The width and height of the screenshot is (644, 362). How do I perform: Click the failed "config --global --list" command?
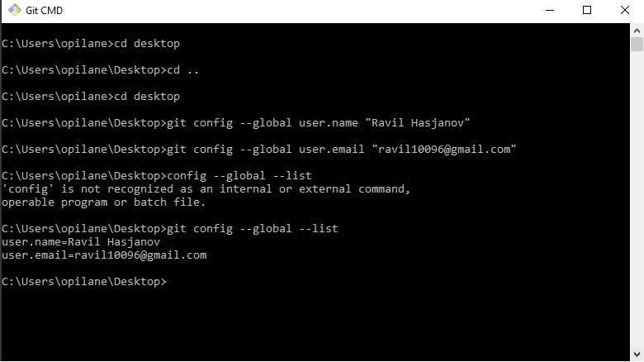tap(239, 176)
